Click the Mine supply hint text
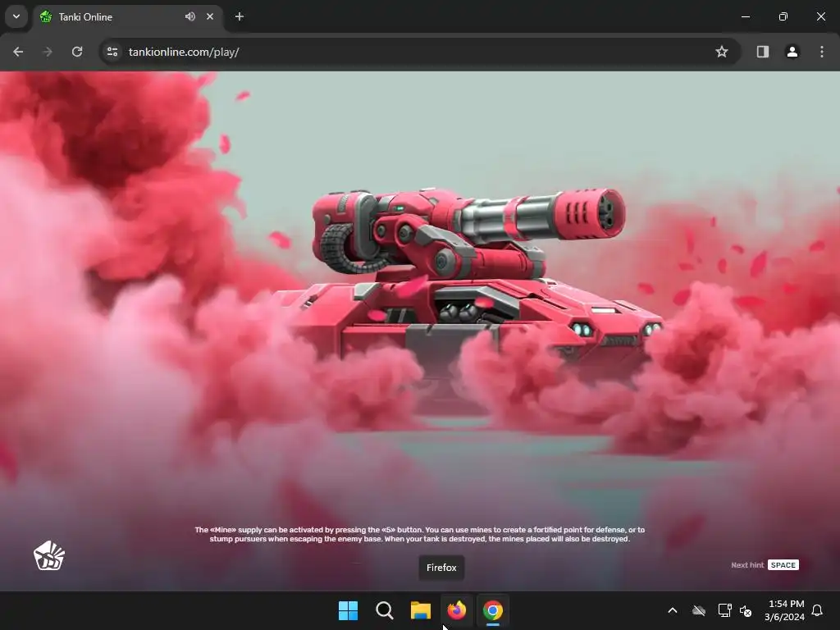The height and width of the screenshot is (630, 840). click(x=420, y=534)
